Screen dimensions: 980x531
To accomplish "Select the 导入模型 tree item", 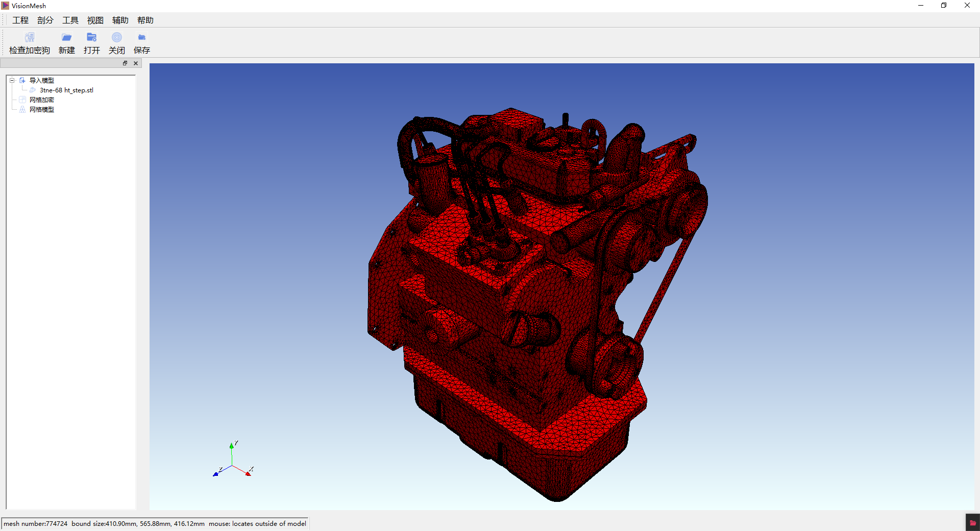I will click(x=41, y=80).
